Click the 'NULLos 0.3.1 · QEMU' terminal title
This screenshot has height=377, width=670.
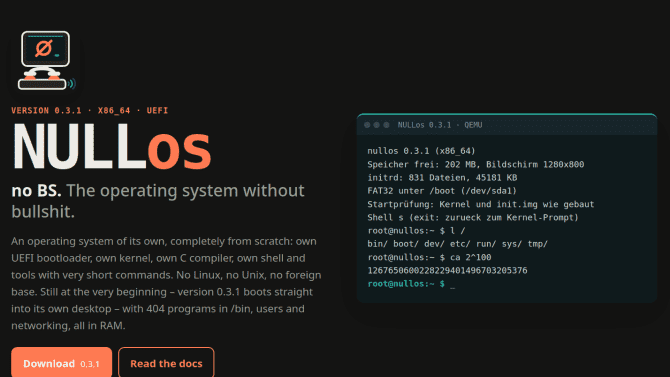[x=440, y=125]
